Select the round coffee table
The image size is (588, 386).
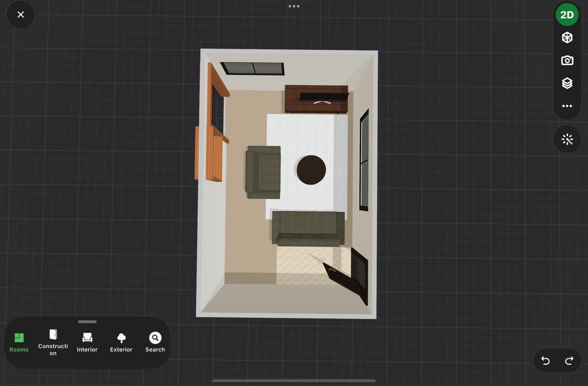point(311,170)
